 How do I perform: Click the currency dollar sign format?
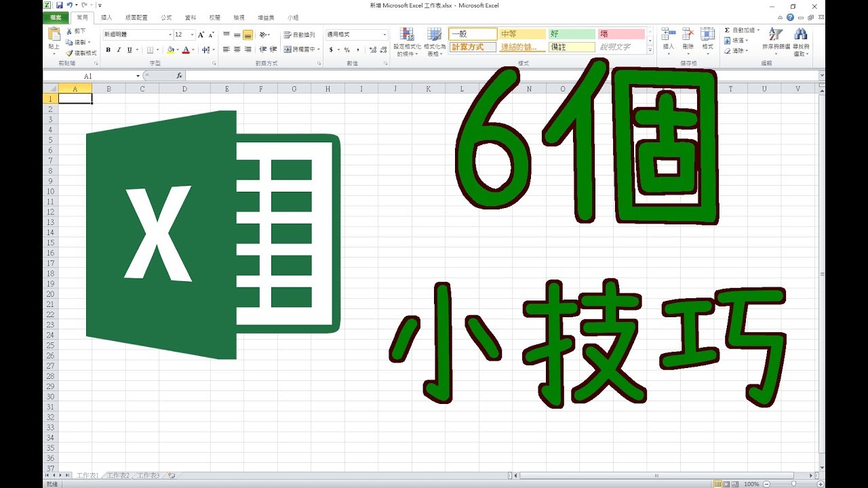331,49
